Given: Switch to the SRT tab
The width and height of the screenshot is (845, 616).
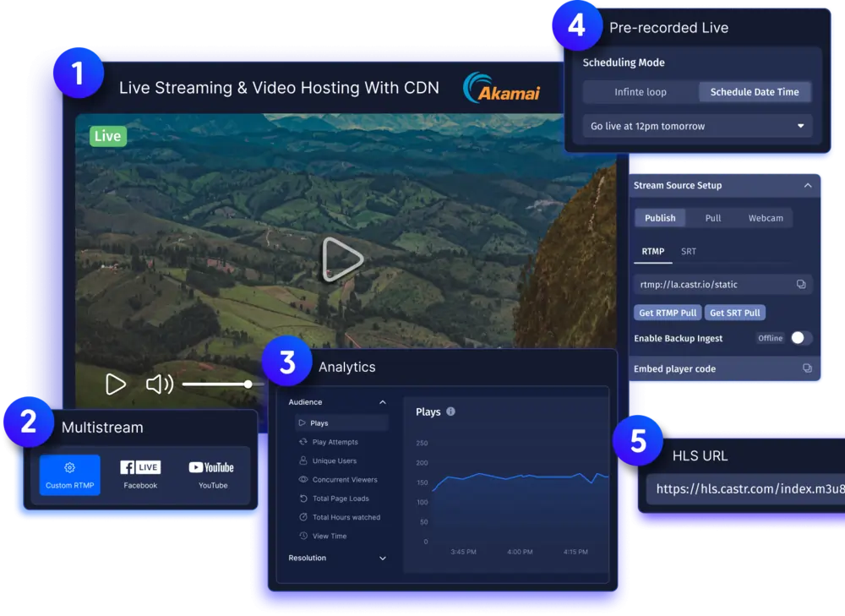Looking at the screenshot, I should click(688, 251).
